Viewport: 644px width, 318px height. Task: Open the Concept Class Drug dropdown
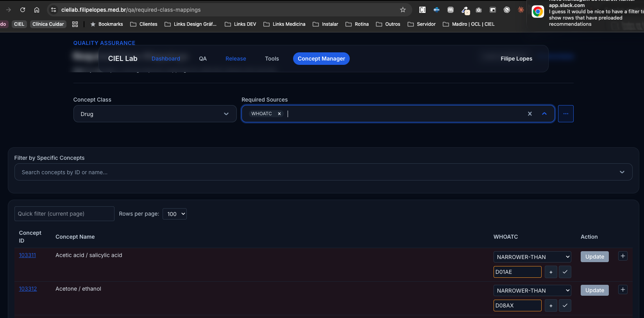(x=155, y=114)
